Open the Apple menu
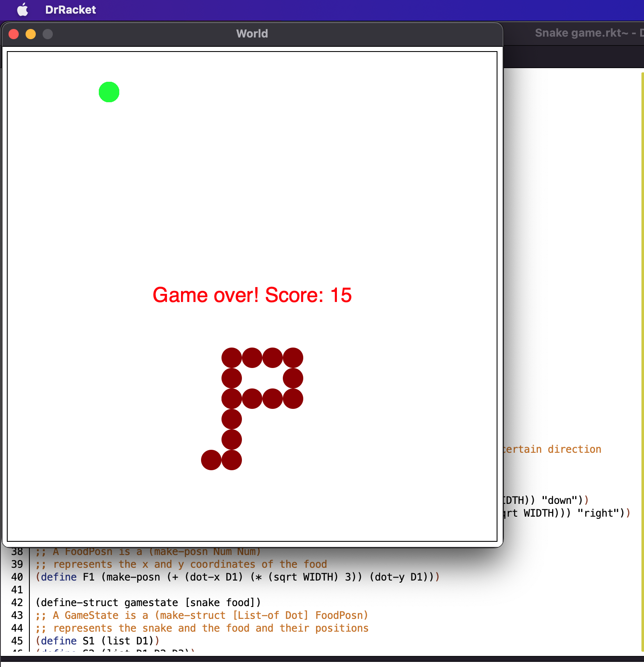This screenshot has height=667, width=644. [23, 9]
